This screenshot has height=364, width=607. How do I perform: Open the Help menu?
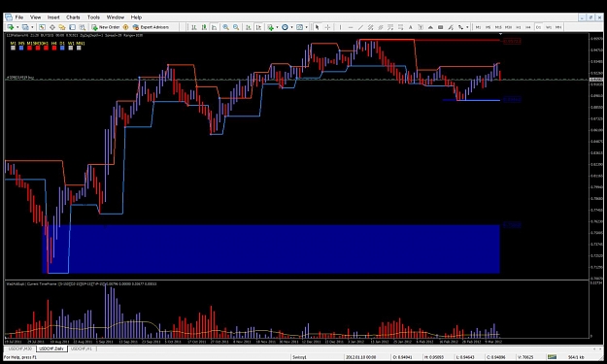coord(136,17)
